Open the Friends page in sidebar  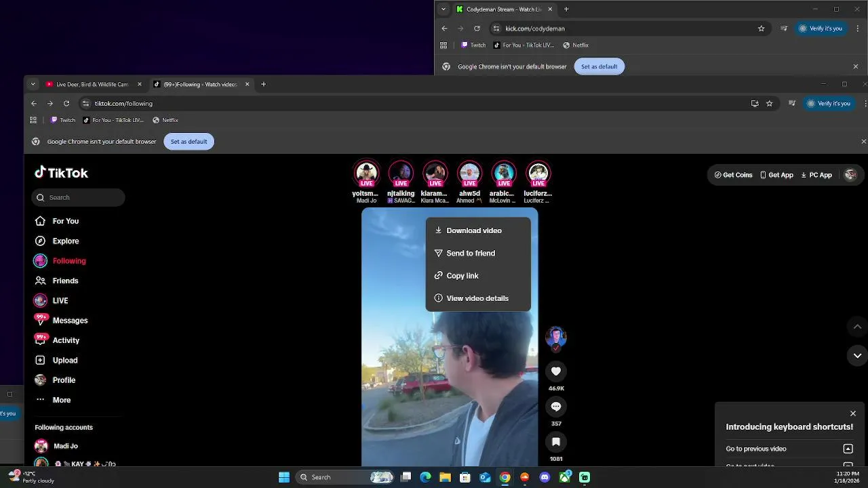[57, 281]
